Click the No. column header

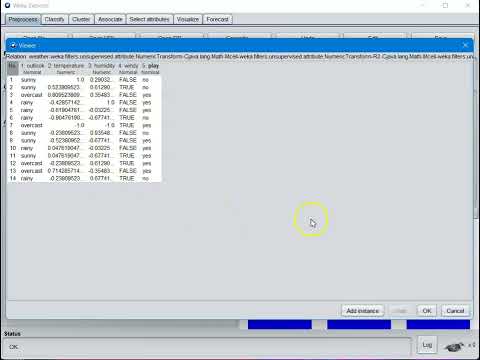point(13,68)
